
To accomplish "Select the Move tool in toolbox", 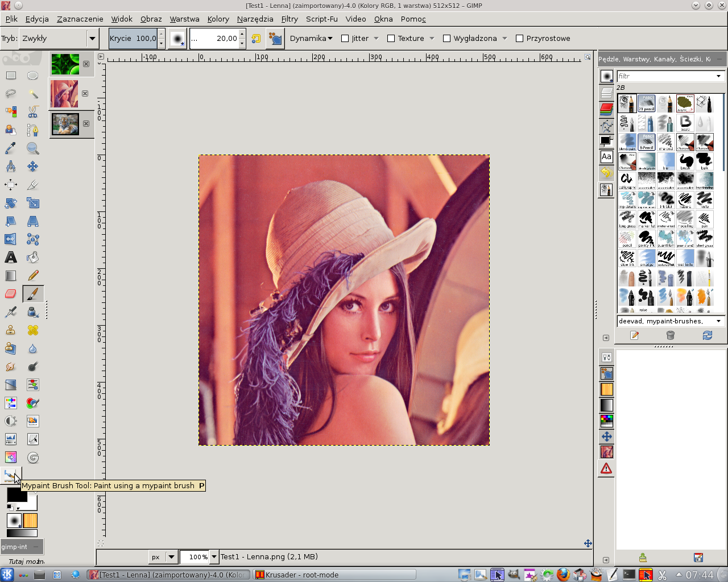I will [x=33, y=167].
